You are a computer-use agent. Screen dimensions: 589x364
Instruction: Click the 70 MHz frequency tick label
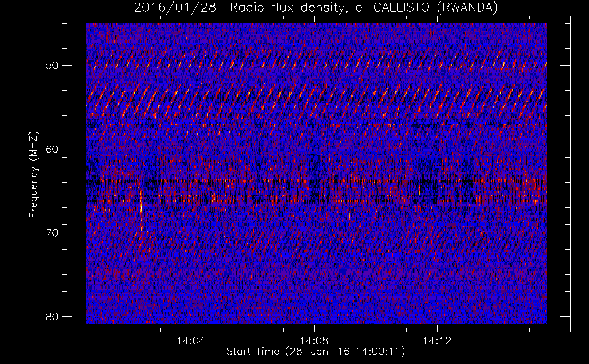(x=52, y=233)
